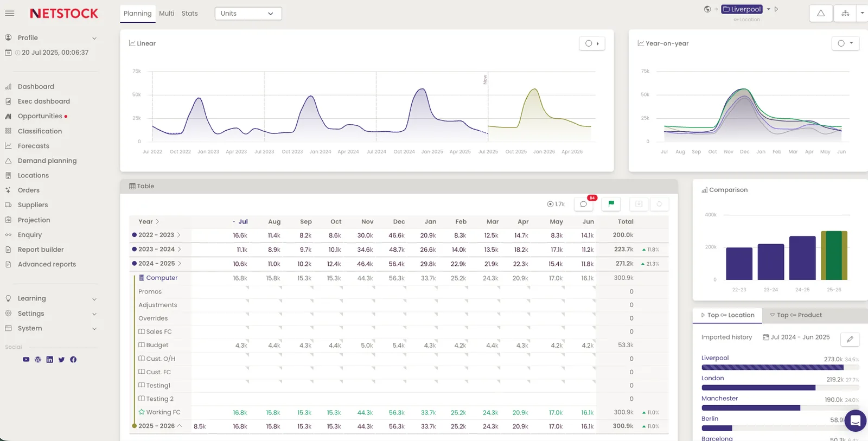868x441 pixels.
Task: Click the reset arrow icon above the table
Action: coord(659,204)
